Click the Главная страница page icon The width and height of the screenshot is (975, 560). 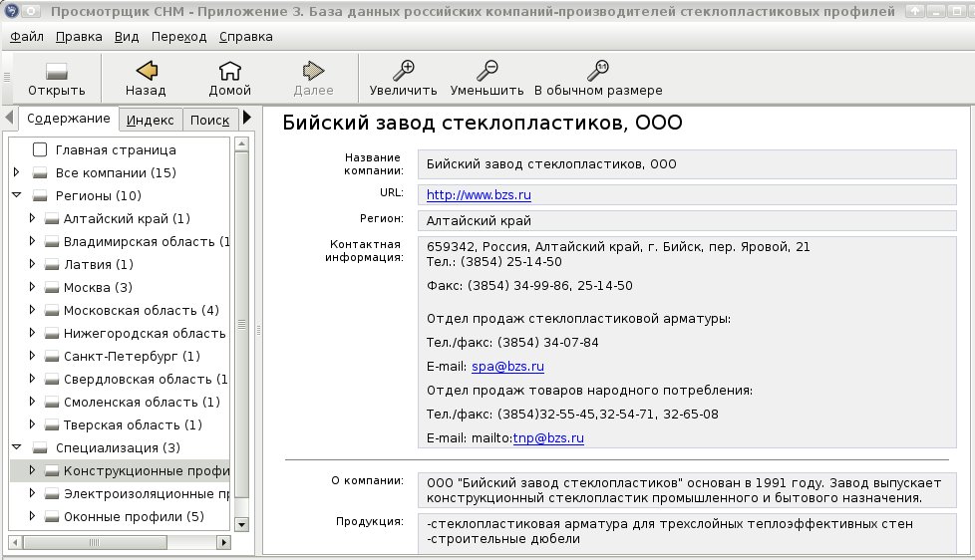coord(40,149)
